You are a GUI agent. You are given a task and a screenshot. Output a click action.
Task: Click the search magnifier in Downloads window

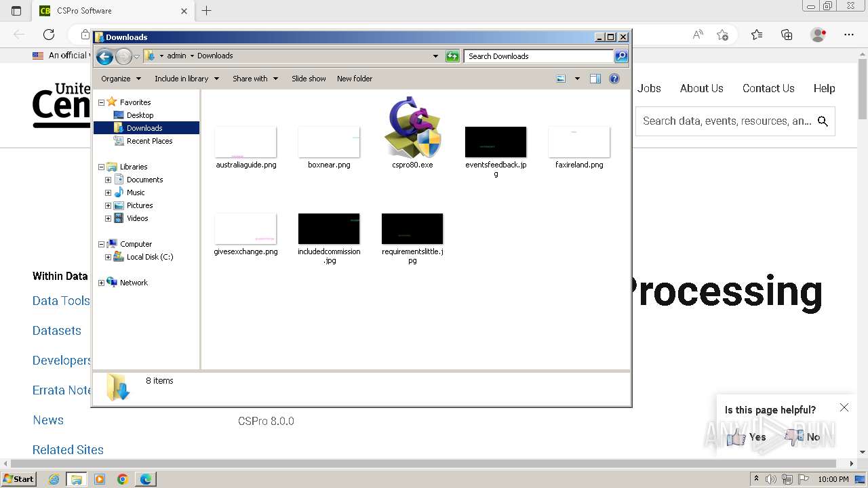click(x=621, y=56)
